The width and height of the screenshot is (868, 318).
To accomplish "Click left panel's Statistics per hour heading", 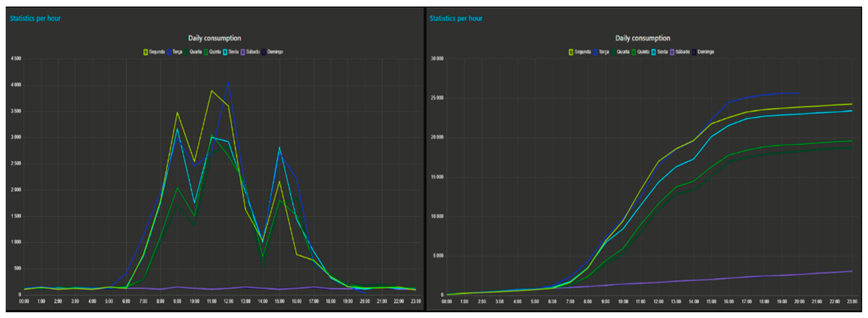I will (35, 18).
